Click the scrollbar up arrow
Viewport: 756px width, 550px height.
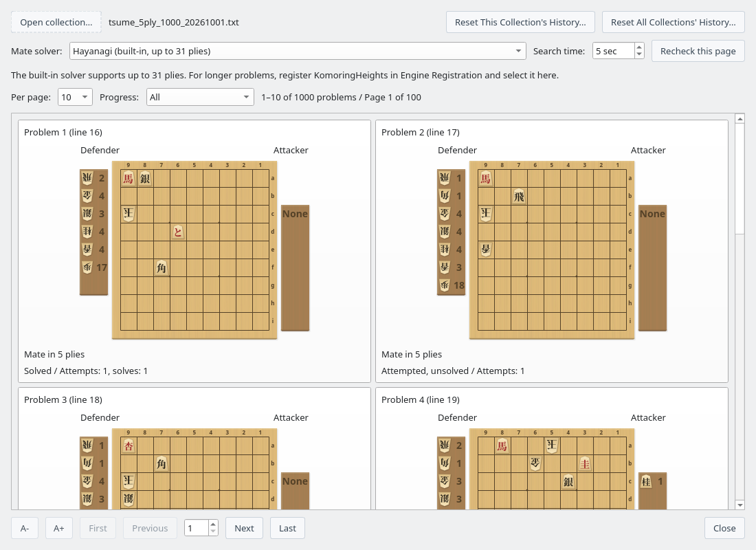[x=740, y=118]
